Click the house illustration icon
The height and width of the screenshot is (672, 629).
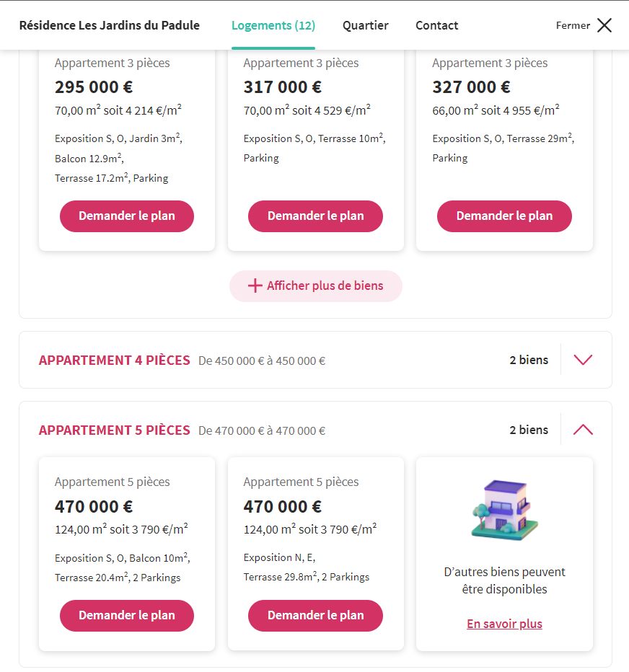pos(504,510)
